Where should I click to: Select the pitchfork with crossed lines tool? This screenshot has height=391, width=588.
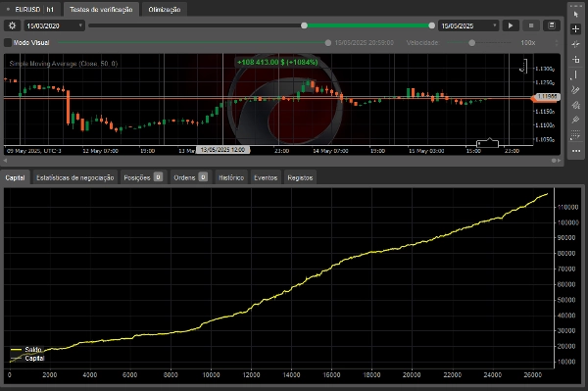pos(575,105)
